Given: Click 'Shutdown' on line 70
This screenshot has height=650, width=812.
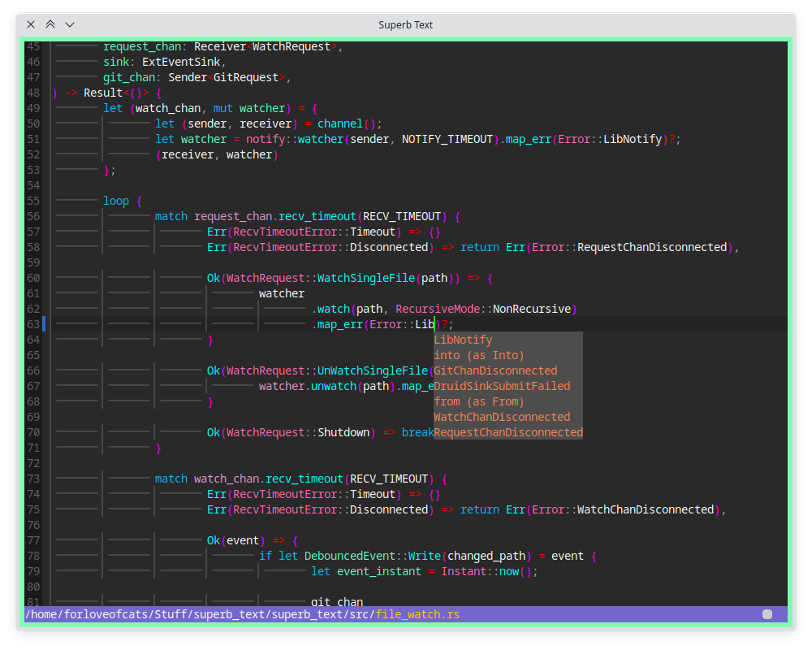Looking at the screenshot, I should point(343,433).
